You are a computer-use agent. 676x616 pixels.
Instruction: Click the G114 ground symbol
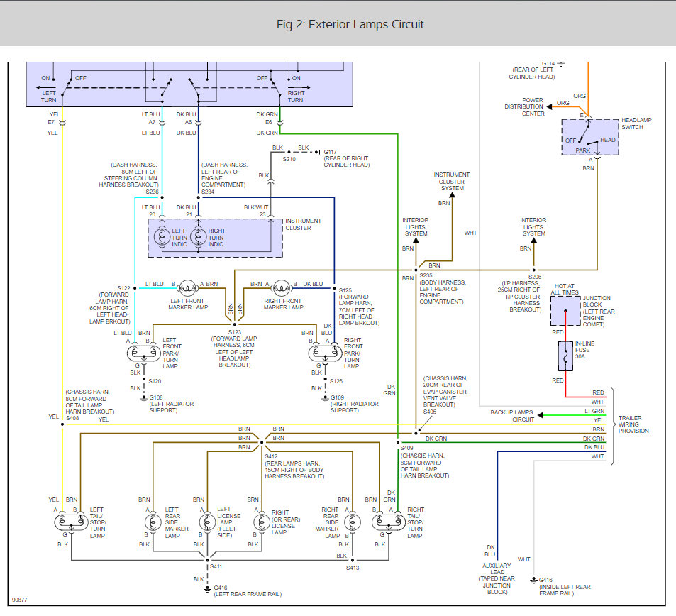(x=561, y=64)
